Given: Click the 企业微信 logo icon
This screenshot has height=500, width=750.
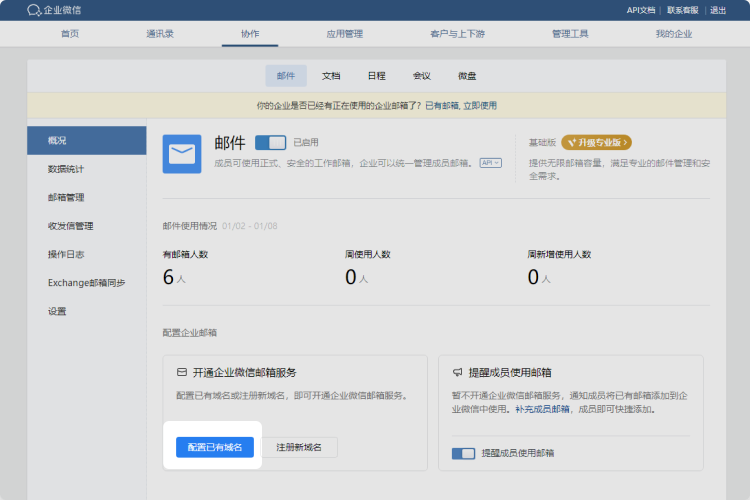Looking at the screenshot, I should tap(34, 10).
